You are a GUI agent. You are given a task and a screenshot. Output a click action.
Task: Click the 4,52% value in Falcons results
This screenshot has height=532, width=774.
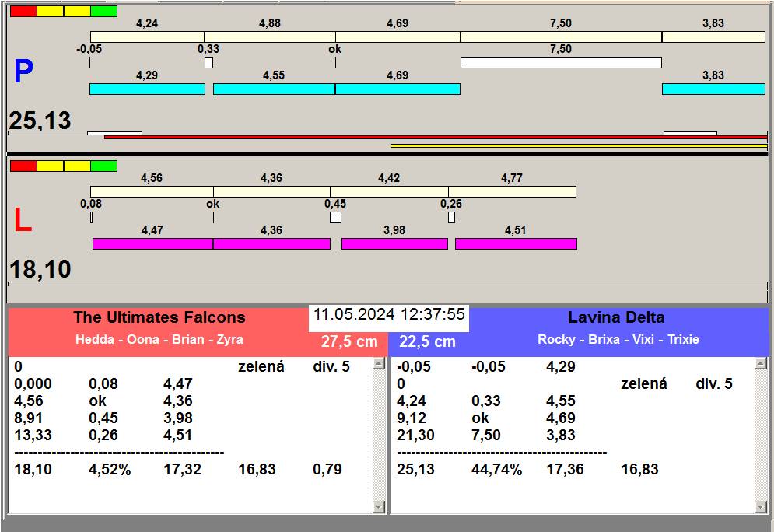(x=110, y=469)
